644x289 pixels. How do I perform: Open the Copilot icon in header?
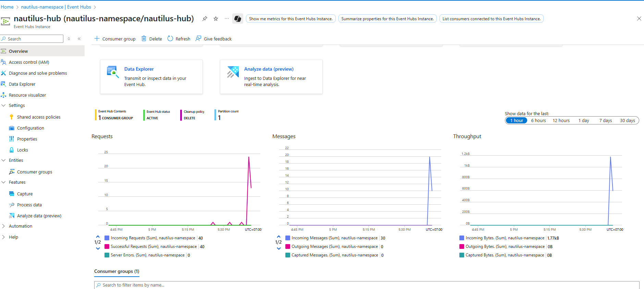pyautogui.click(x=238, y=19)
